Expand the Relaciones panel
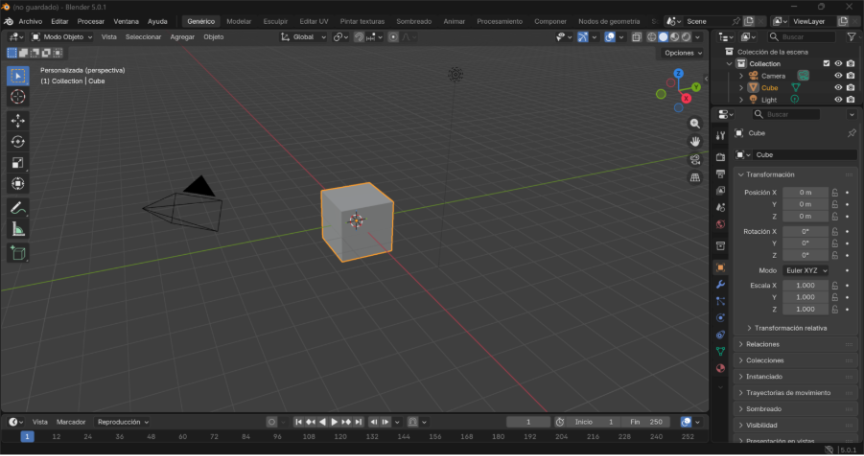Viewport: 864px width, 456px height. point(765,344)
